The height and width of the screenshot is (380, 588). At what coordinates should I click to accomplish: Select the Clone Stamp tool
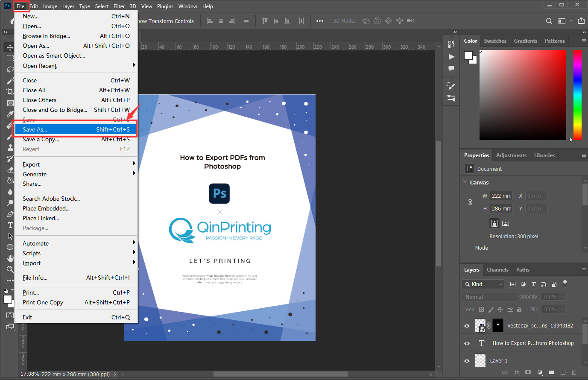[x=10, y=147]
